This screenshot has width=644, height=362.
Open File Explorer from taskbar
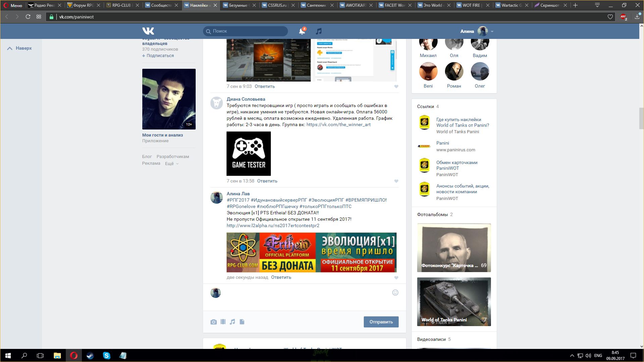[57, 356]
